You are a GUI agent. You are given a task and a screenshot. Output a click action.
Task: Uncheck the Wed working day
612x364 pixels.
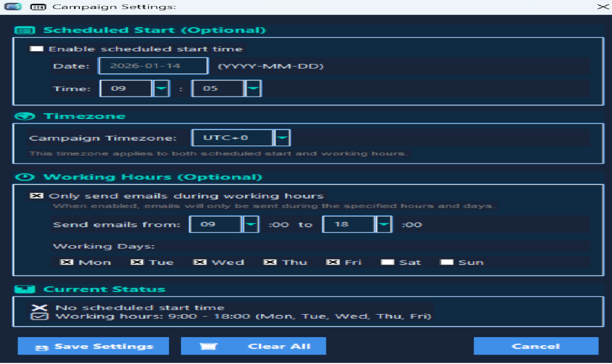tap(200, 262)
